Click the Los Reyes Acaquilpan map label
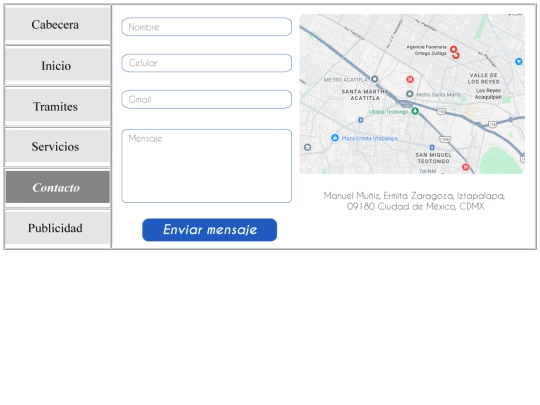Viewport: 540px width, 405px height. 488,94
